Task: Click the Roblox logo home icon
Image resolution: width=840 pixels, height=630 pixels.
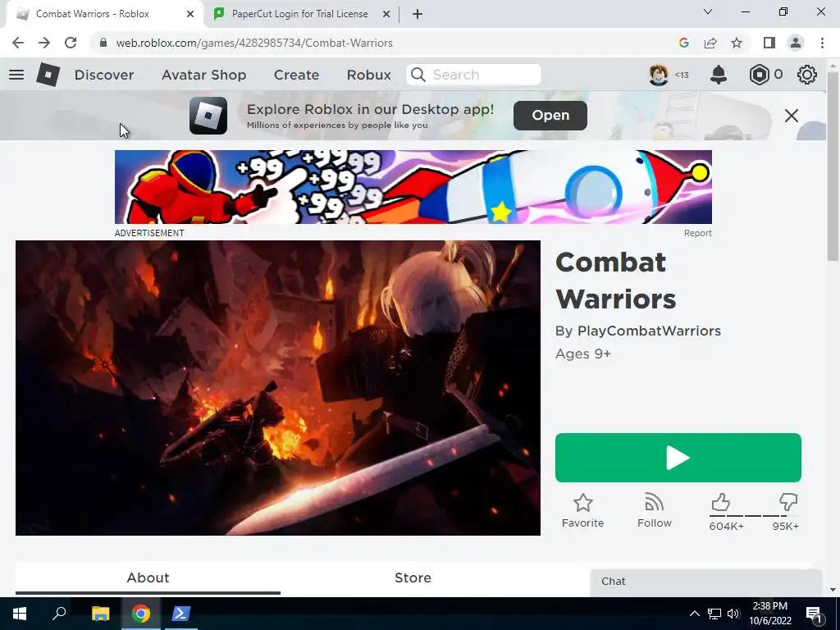Action: tap(48, 75)
